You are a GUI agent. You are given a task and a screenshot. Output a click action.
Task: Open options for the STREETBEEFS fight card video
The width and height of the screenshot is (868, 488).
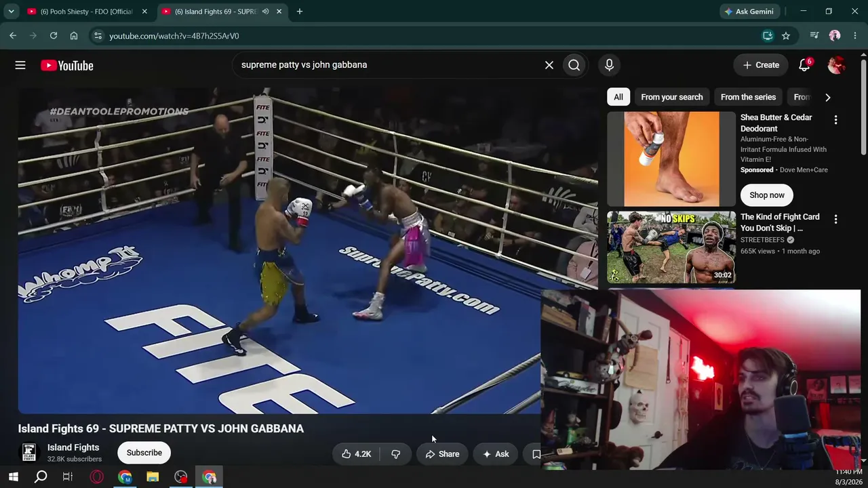[835, 220]
